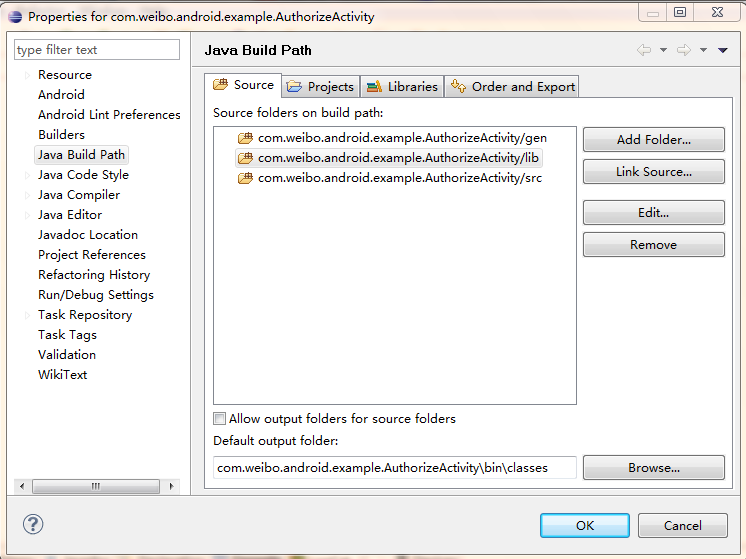Switch to the Source tab

coord(243,85)
